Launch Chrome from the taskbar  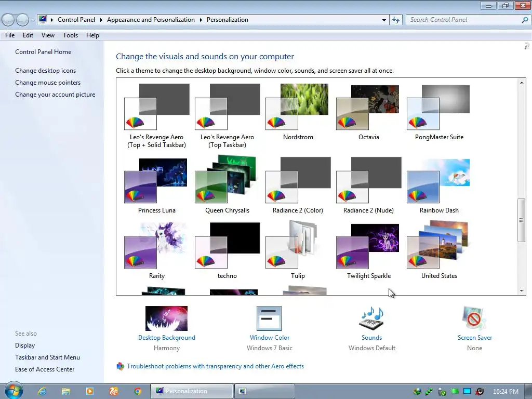tap(137, 391)
